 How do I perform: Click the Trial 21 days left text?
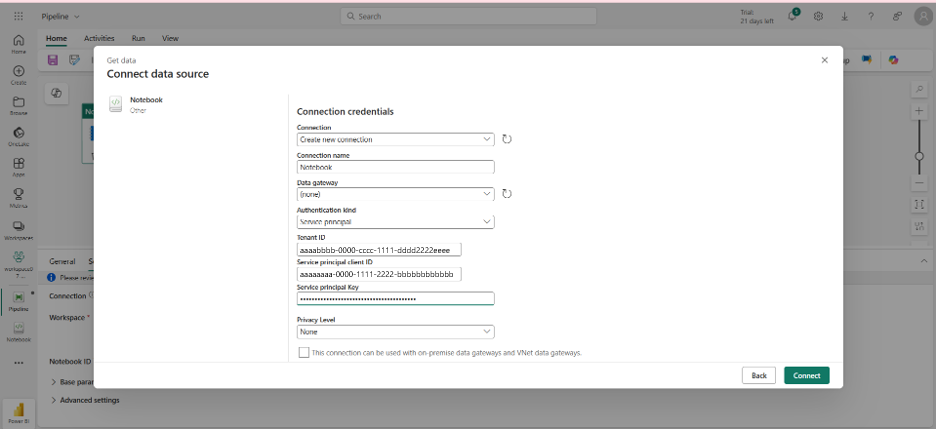click(756, 16)
